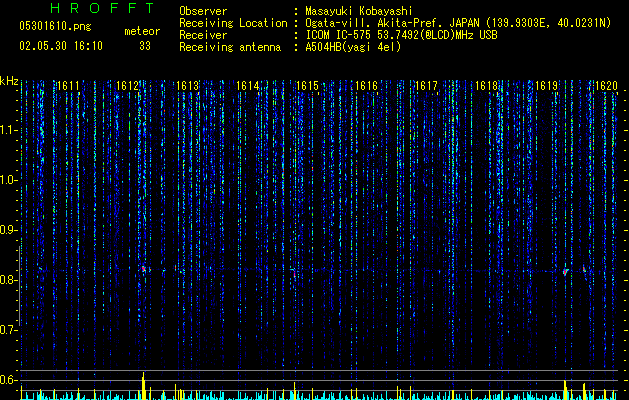Screen dimensions: 629x400
Task: Click the date stamp 02.05.30 16:10
Action: click(x=61, y=46)
